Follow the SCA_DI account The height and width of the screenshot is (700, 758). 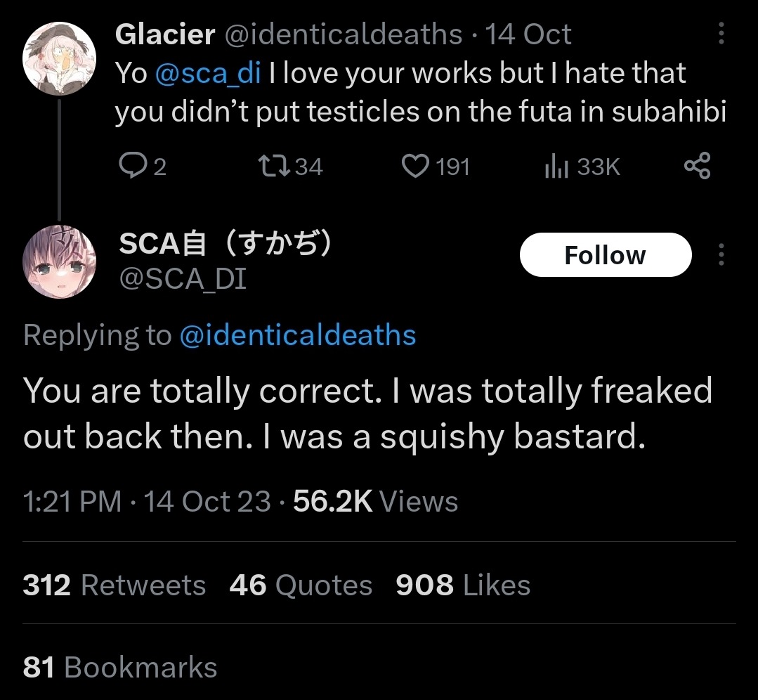(x=605, y=254)
